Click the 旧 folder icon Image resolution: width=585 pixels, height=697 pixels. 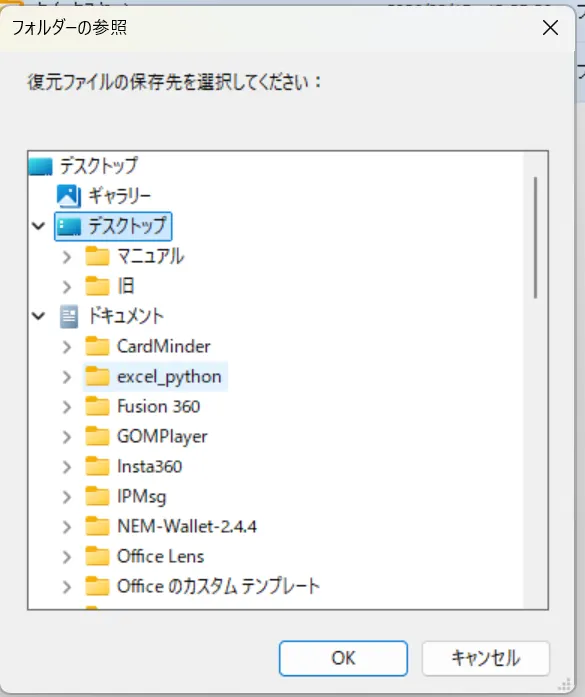(x=97, y=286)
